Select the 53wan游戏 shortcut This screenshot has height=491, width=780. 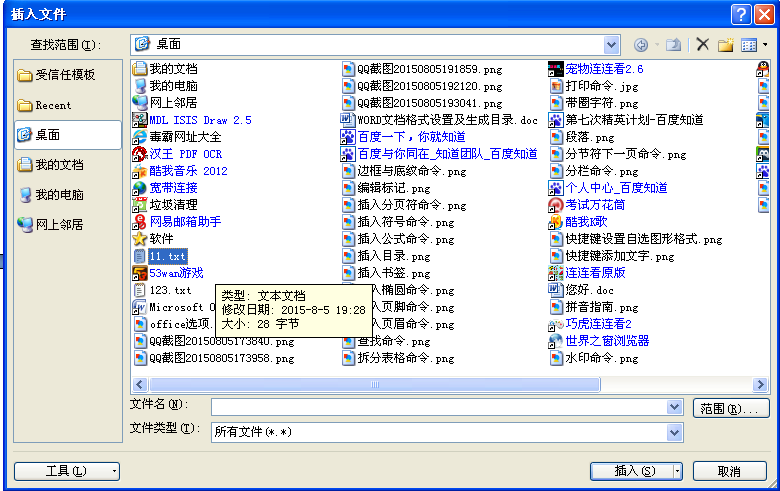coord(168,273)
